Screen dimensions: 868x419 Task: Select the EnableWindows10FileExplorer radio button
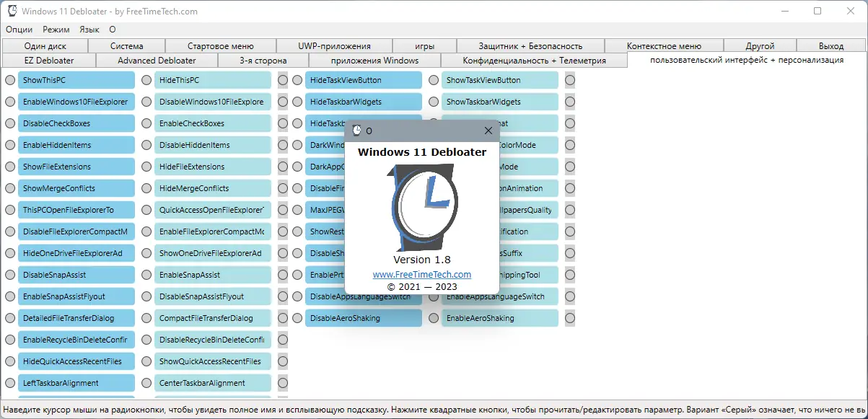[10, 102]
